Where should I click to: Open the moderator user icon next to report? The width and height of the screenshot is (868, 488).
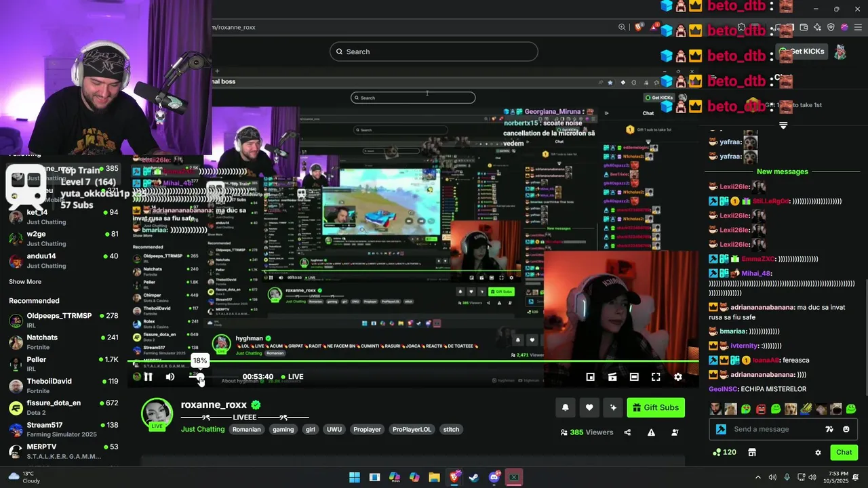coord(675,432)
